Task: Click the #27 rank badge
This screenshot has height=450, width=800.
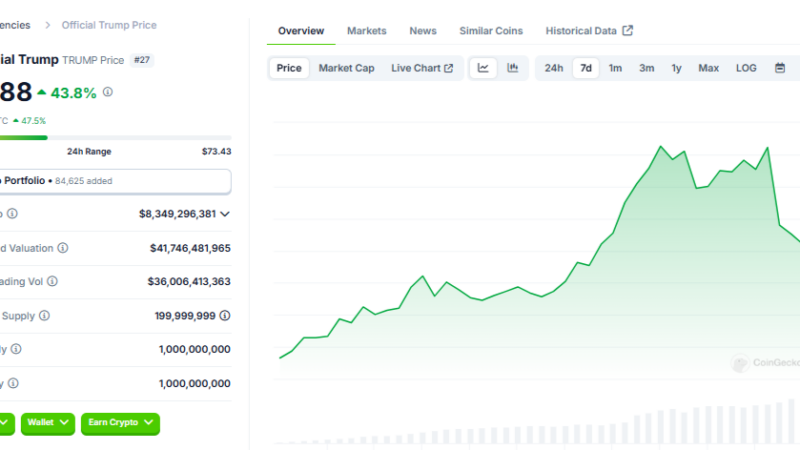Action: (141, 60)
